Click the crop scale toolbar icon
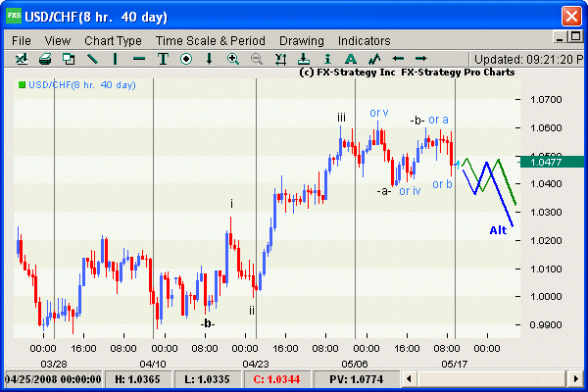 pos(280,59)
